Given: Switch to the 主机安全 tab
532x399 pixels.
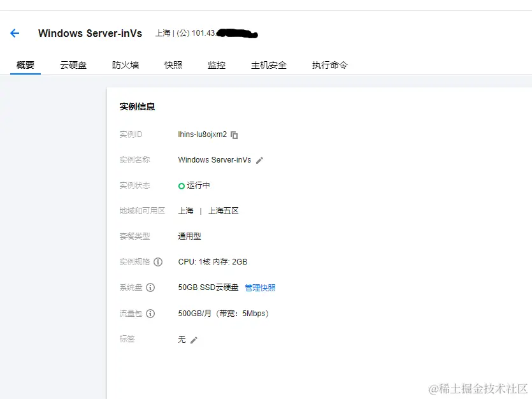Looking at the screenshot, I should coord(269,64).
